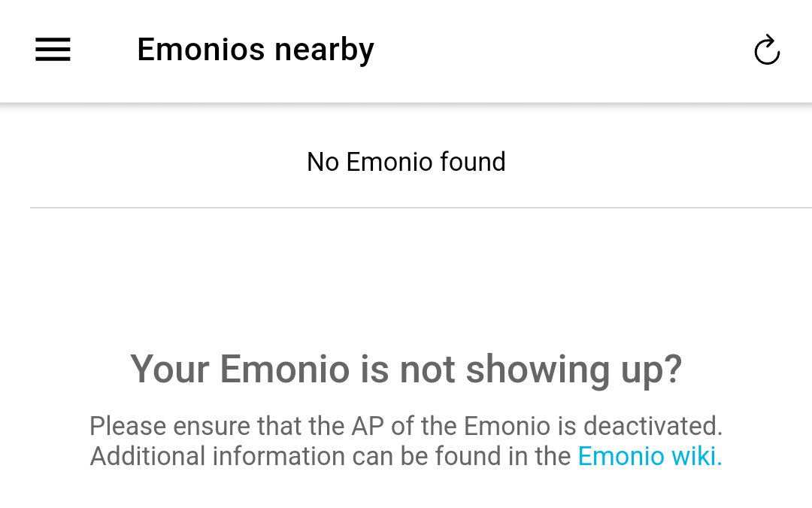Click empty app bar space right of the title
Image resolution: width=812 pixels, height=508 pixels.
pyautogui.click(x=564, y=50)
